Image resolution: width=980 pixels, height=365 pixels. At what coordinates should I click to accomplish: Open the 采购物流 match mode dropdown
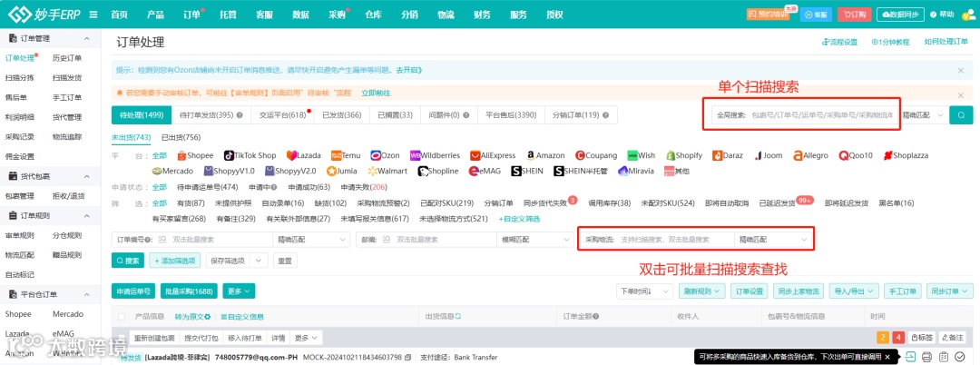pos(774,240)
